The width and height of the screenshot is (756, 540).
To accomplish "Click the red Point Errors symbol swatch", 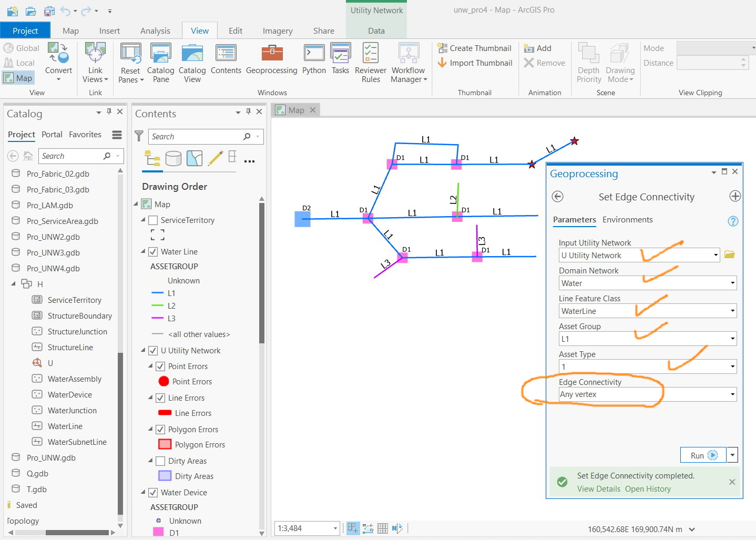I will pyautogui.click(x=164, y=382).
